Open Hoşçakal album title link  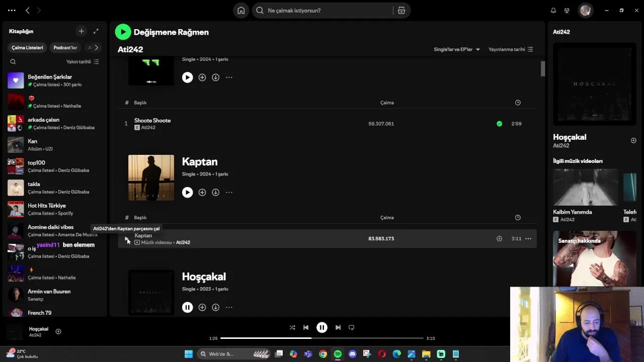click(204, 277)
